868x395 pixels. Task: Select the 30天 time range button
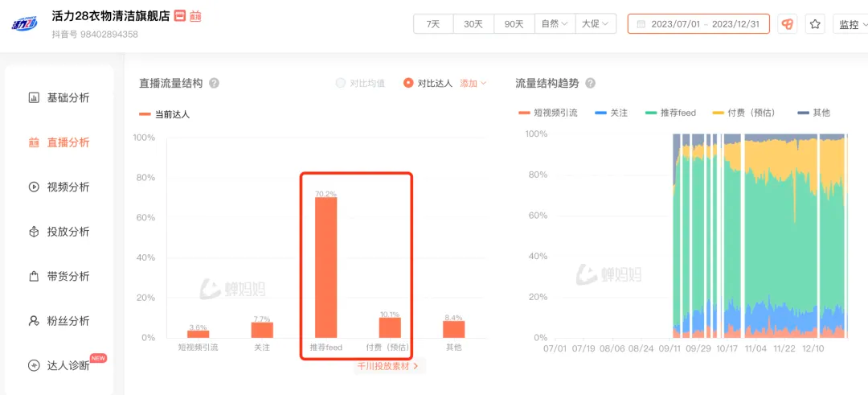point(473,24)
